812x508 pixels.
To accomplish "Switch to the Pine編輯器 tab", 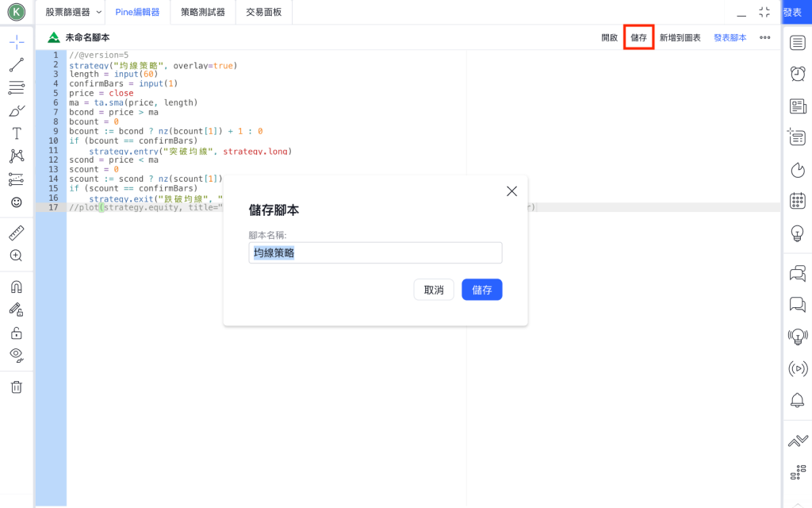I will click(137, 12).
